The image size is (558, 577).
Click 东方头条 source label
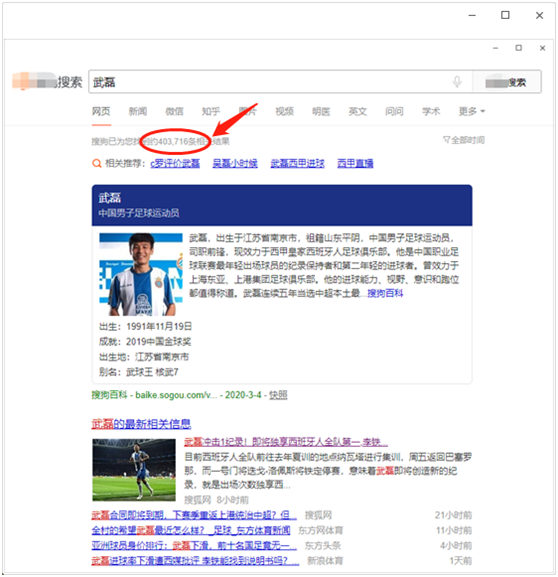pos(323,545)
